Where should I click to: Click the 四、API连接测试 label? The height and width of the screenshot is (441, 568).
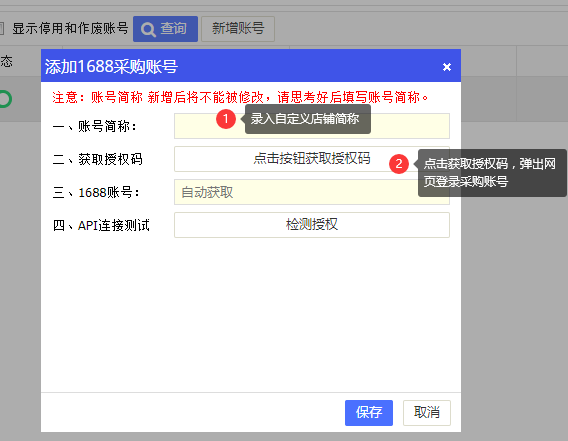pyautogui.click(x=101, y=225)
